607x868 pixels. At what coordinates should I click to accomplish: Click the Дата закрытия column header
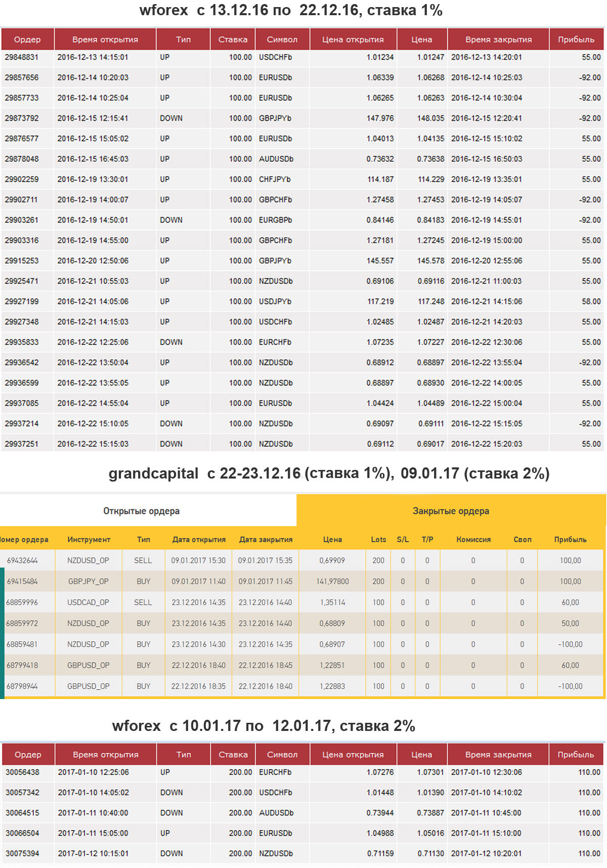266,539
